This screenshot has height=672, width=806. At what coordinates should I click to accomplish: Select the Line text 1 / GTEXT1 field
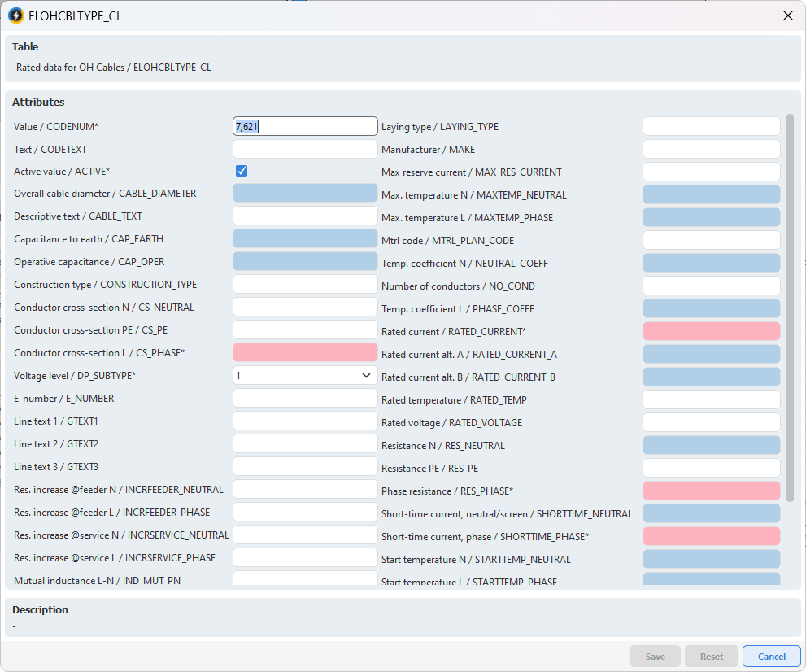pos(305,421)
